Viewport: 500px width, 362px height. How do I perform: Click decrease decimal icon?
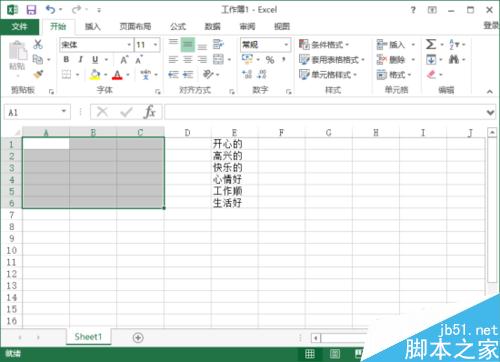(x=262, y=74)
